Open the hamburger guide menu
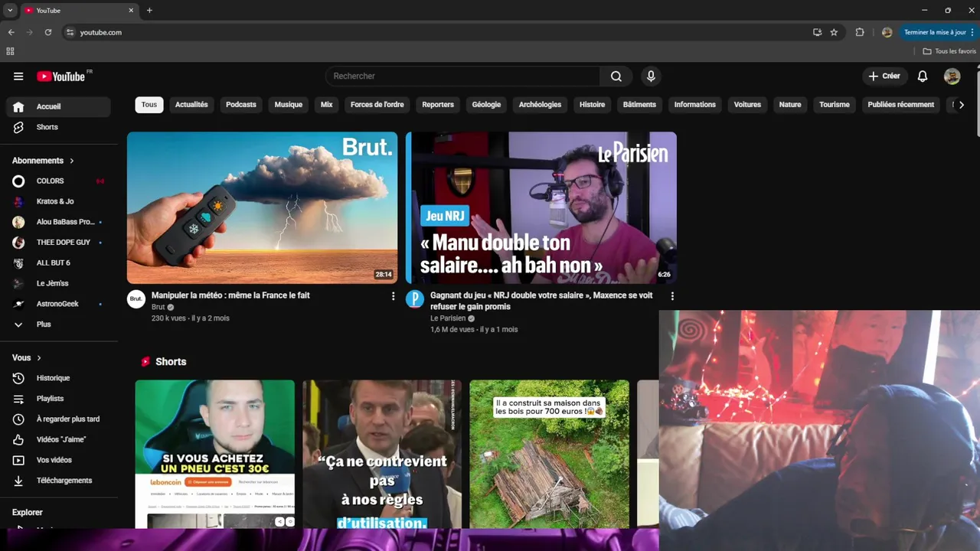The height and width of the screenshot is (551, 980). (x=18, y=77)
